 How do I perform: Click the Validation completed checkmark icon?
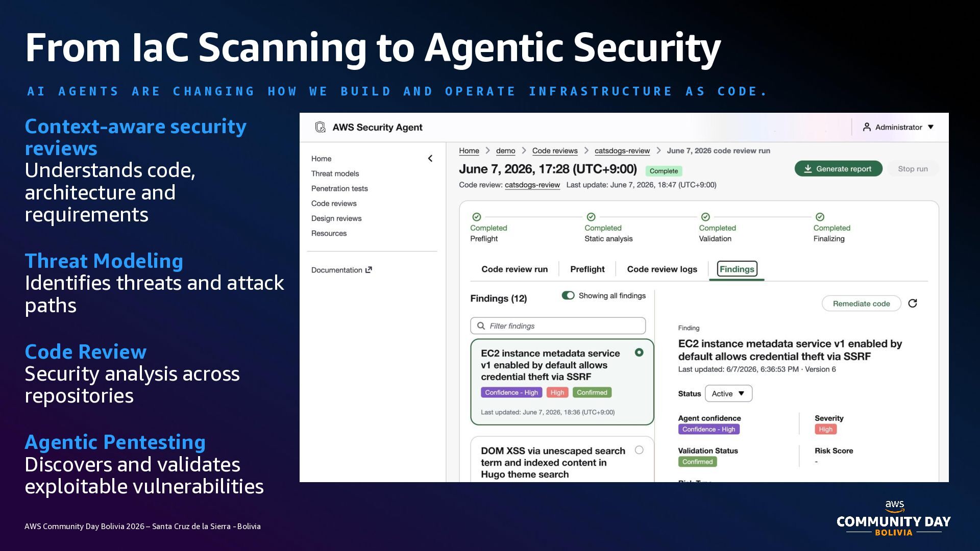click(705, 216)
